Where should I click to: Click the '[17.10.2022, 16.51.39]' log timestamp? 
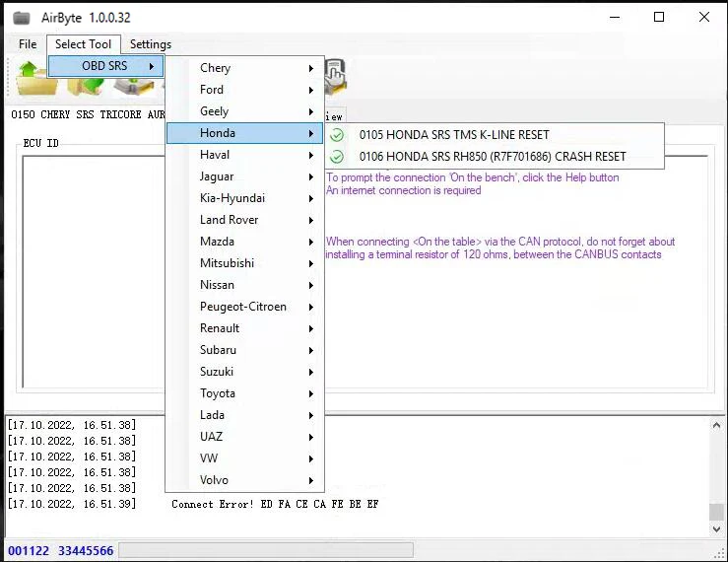coord(72,504)
